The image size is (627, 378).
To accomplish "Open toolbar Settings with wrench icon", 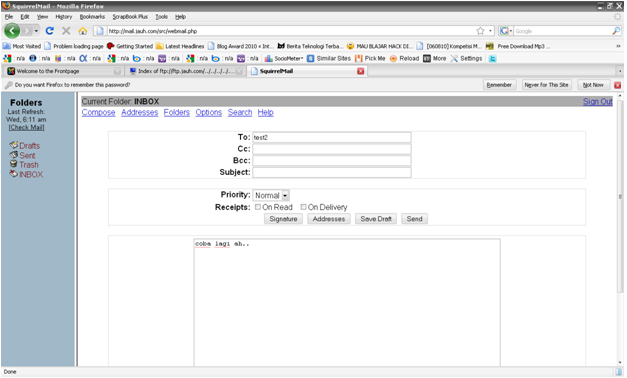I will pyautogui.click(x=467, y=58).
